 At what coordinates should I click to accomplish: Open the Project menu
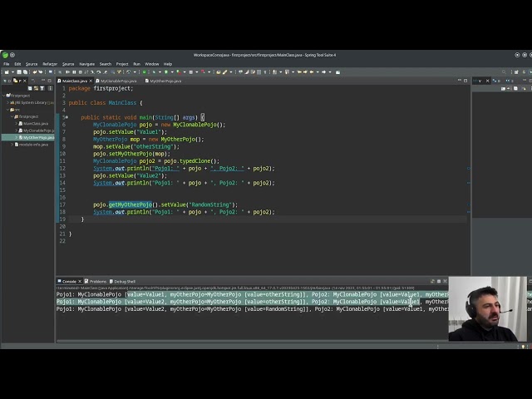(122, 64)
